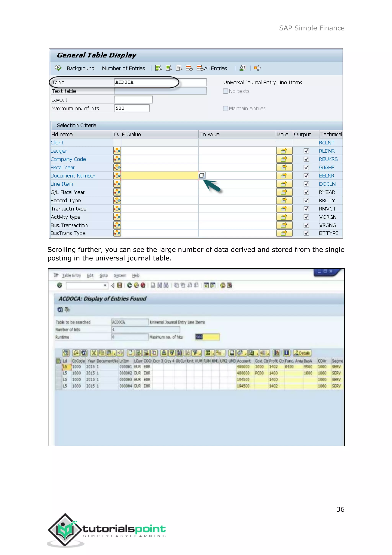Click the Customize local layout icon

[229, 285]
